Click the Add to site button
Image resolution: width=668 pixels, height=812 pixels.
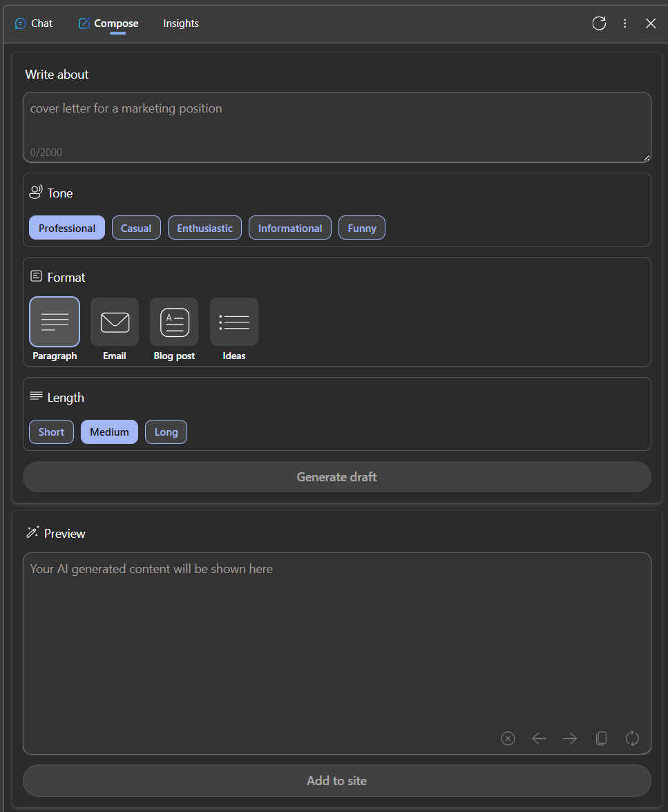pyautogui.click(x=337, y=780)
